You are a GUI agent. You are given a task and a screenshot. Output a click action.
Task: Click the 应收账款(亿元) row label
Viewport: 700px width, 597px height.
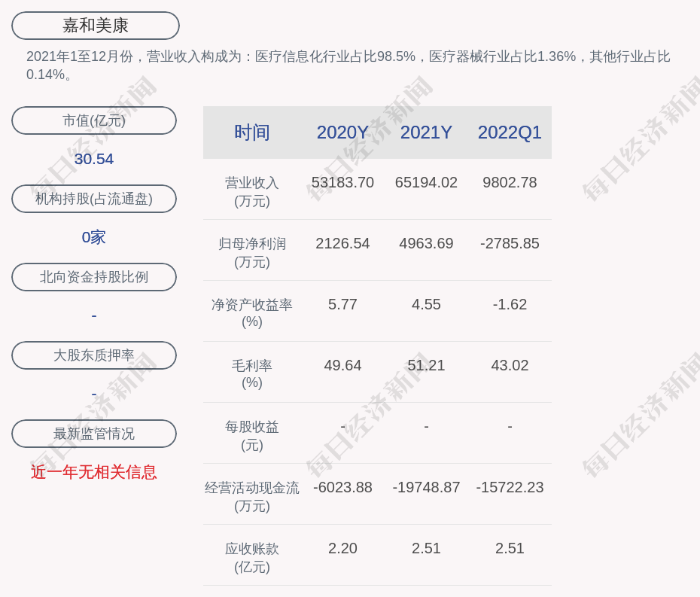click(x=252, y=558)
